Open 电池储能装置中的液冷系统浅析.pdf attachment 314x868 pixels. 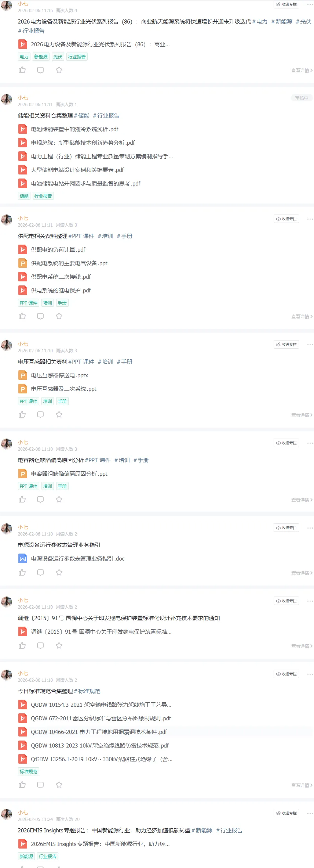74,129
